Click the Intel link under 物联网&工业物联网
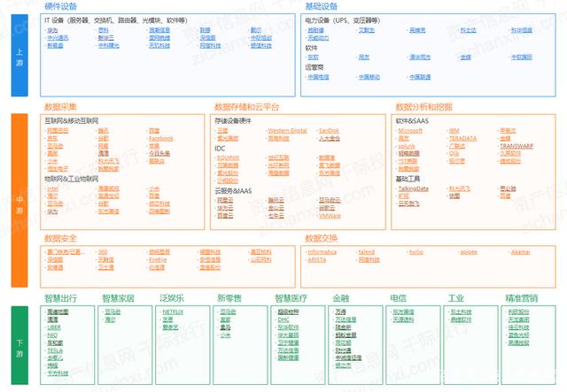The width and height of the screenshot is (567, 392). pos(52,188)
